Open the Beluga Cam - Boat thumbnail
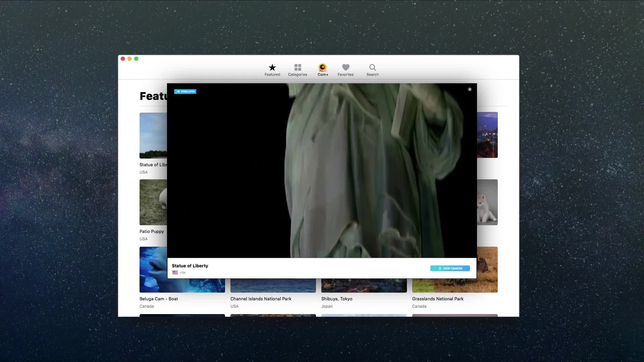 pos(153,269)
